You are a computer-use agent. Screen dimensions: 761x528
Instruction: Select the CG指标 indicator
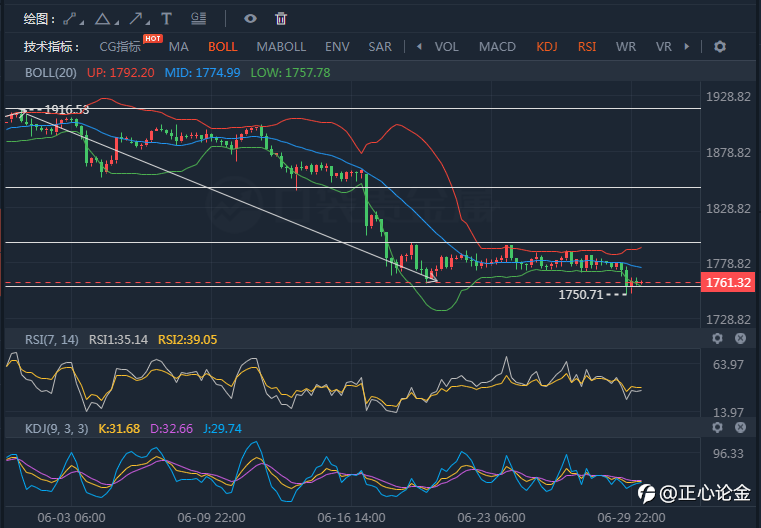pos(120,47)
